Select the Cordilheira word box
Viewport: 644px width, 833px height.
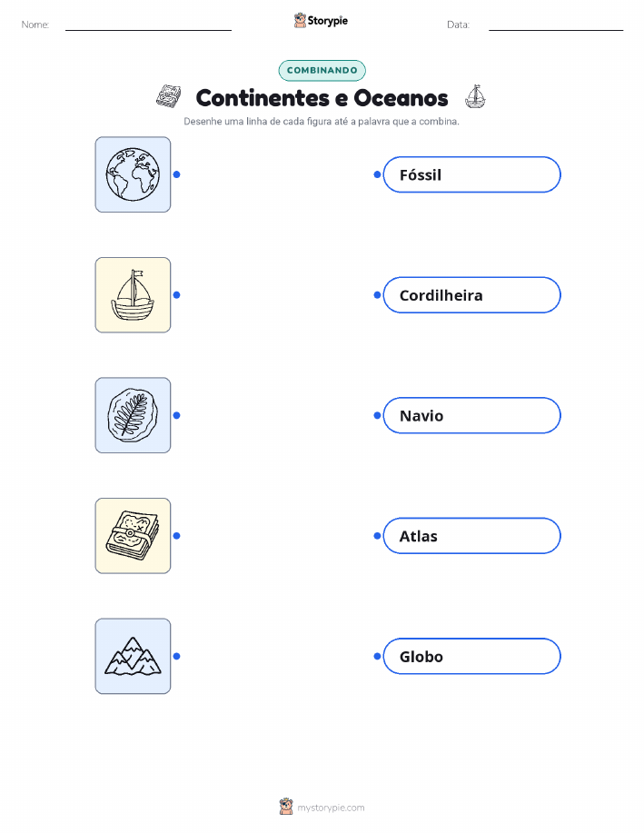click(x=471, y=295)
